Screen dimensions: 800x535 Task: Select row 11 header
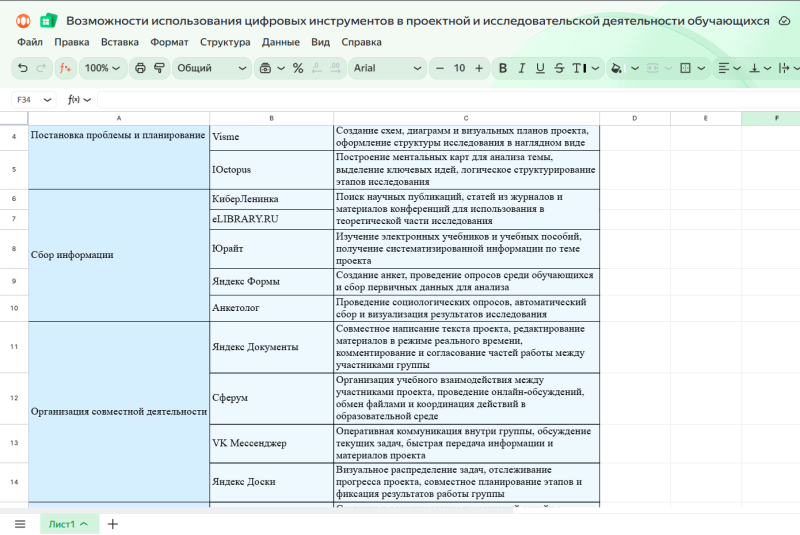click(14, 347)
